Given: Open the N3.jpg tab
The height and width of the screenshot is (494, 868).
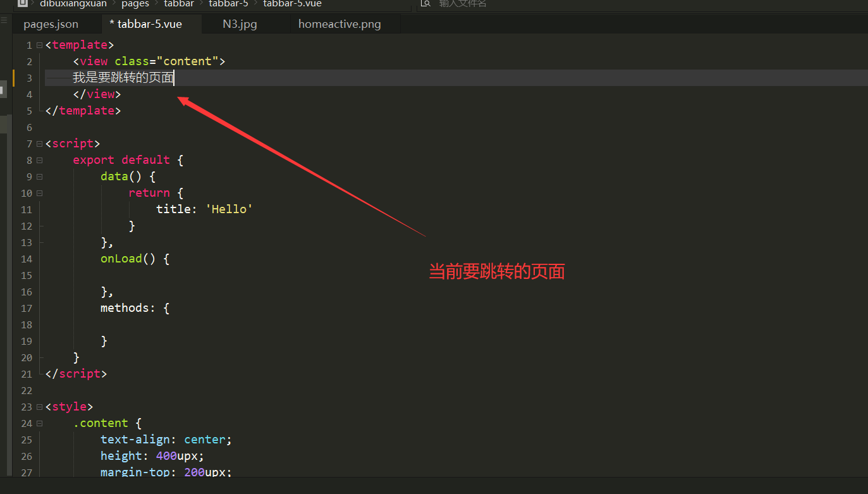Looking at the screenshot, I should (x=240, y=23).
